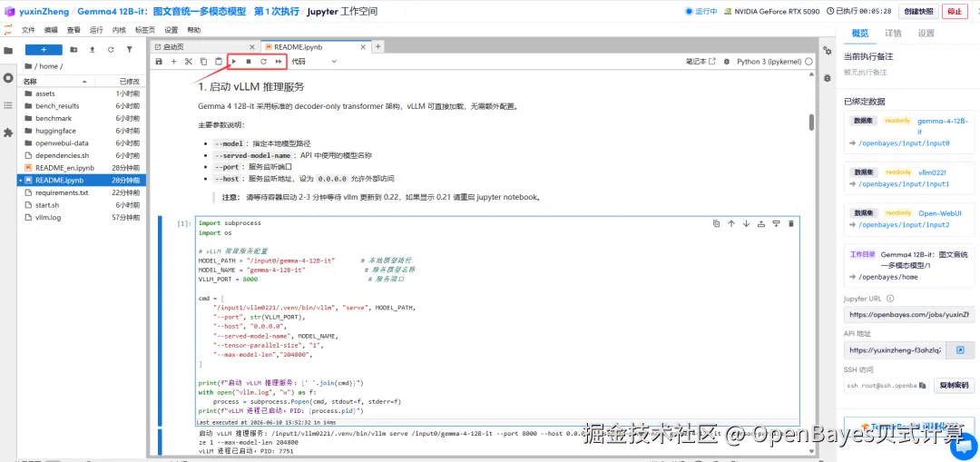Open table of contents sidebar icon
The width and height of the screenshot is (980, 462).
(x=8, y=105)
